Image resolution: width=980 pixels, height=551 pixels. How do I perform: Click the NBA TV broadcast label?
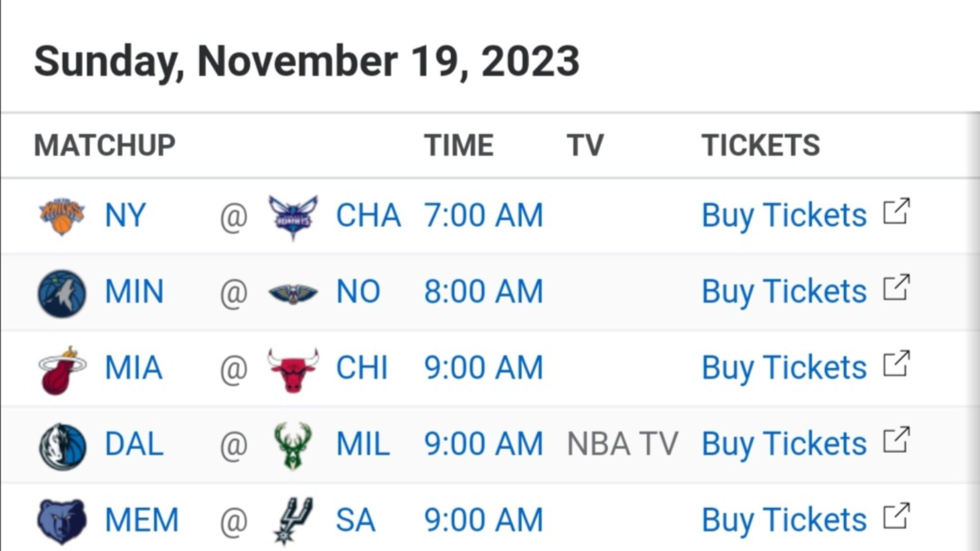622,444
